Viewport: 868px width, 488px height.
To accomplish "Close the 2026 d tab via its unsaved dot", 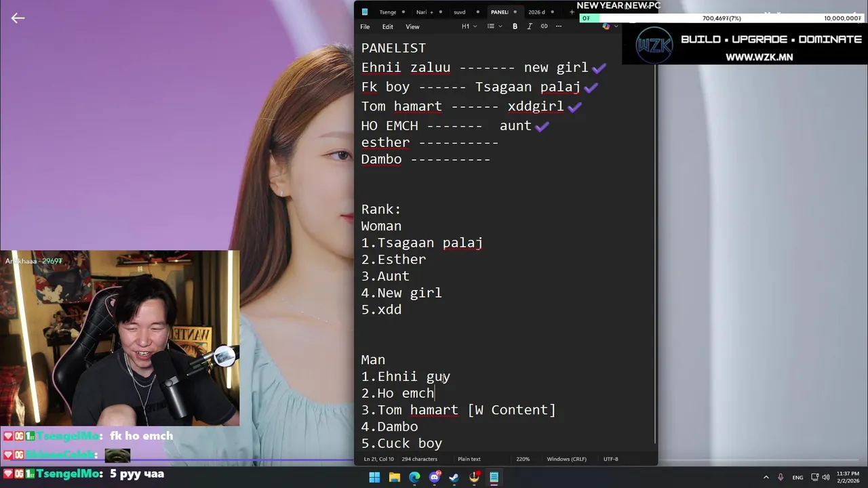I will pos(553,12).
